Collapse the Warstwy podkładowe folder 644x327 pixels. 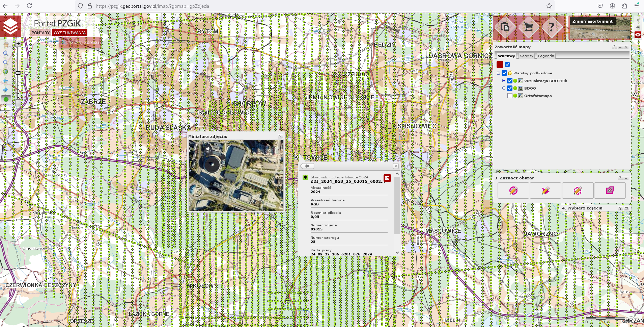click(498, 73)
